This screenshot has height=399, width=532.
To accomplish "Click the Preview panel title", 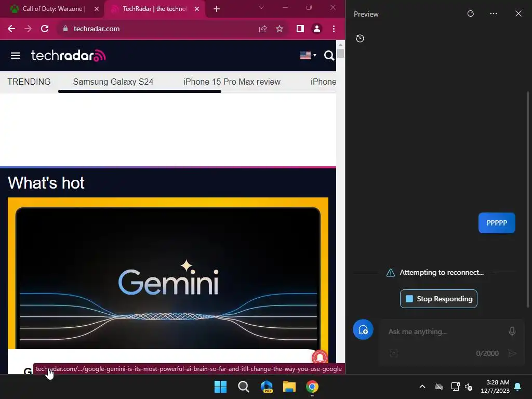I will 366,14.
